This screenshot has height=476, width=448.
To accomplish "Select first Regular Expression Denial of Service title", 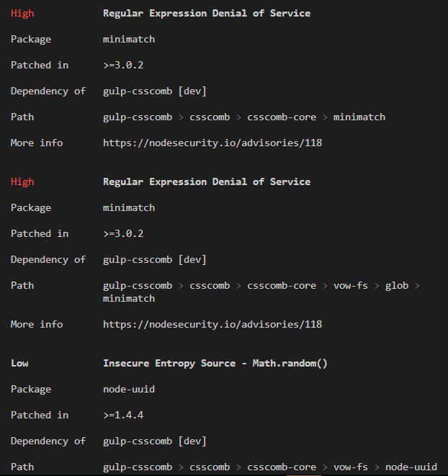I will (207, 14).
